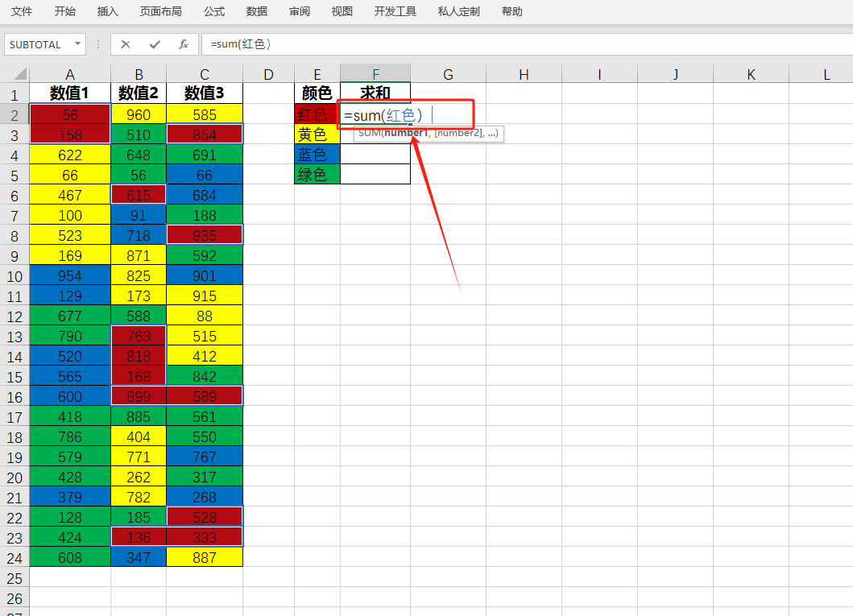This screenshot has width=853, height=616.
Task: Select column C header
Action: [x=205, y=74]
